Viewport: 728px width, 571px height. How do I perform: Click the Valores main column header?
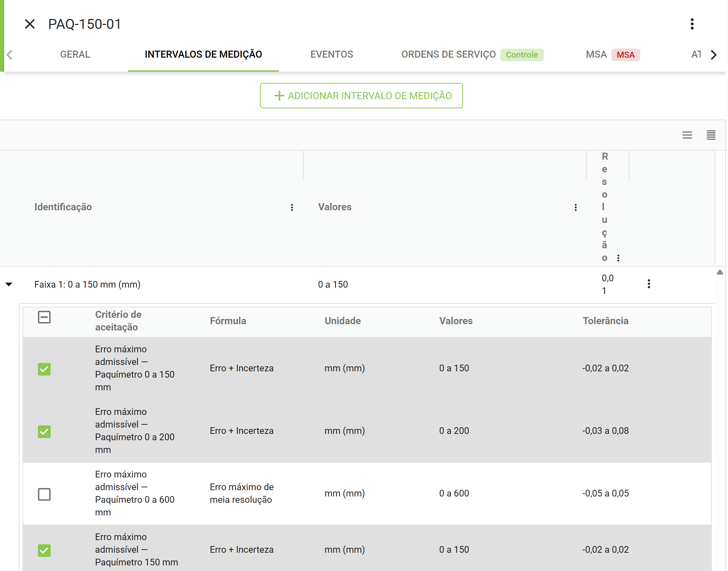point(335,207)
